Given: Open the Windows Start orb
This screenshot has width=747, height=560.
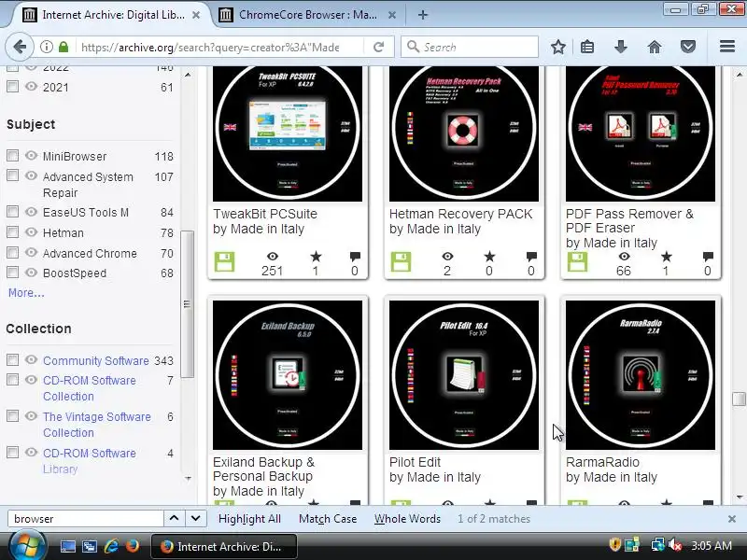Looking at the screenshot, I should coord(27,546).
